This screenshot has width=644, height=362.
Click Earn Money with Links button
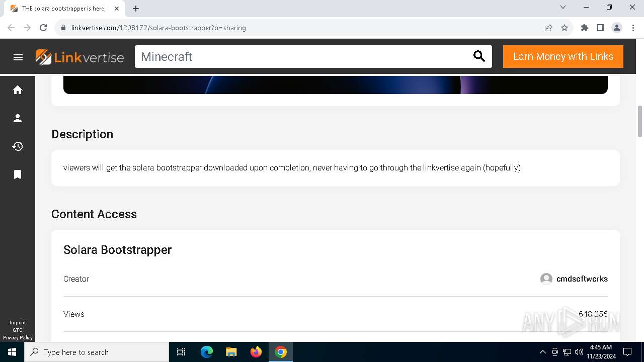[563, 56]
